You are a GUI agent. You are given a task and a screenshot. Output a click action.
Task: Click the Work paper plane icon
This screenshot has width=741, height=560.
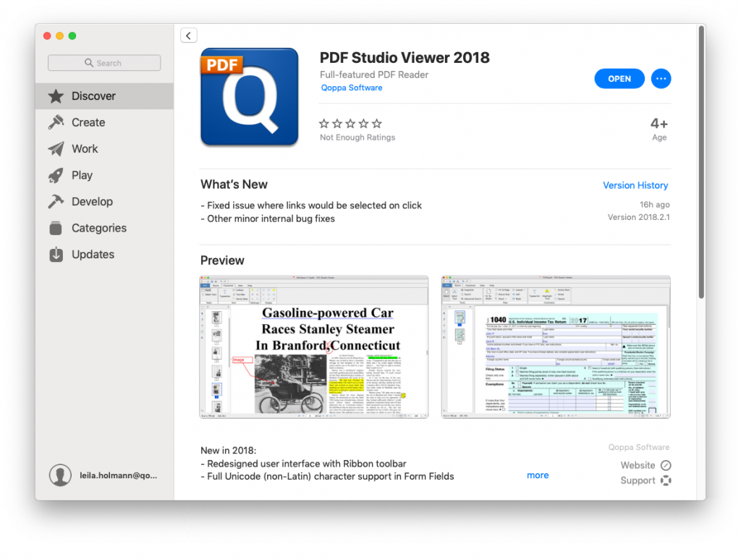coord(56,149)
